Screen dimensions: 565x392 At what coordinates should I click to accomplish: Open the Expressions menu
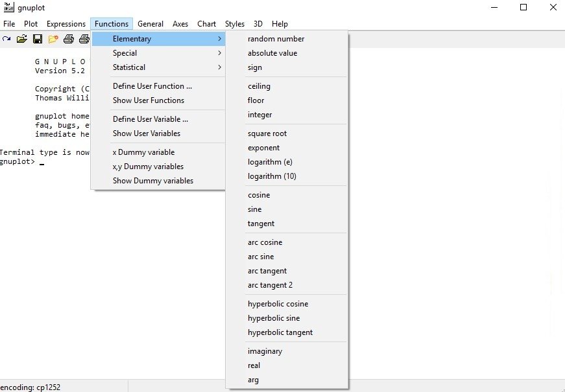[x=66, y=24]
